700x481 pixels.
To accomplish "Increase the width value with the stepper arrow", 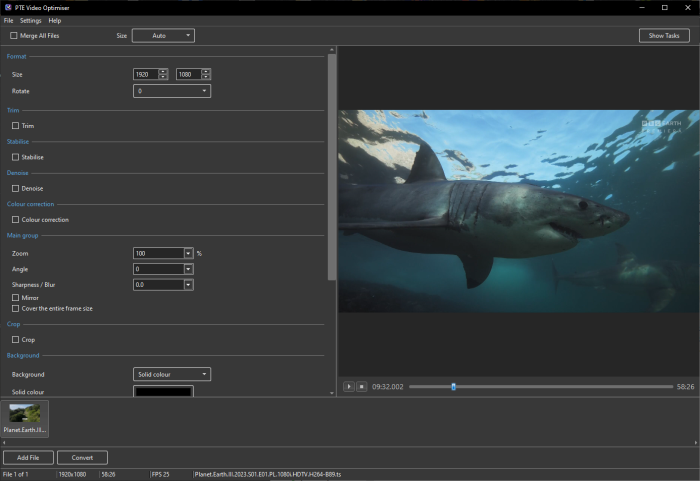I will click(163, 72).
